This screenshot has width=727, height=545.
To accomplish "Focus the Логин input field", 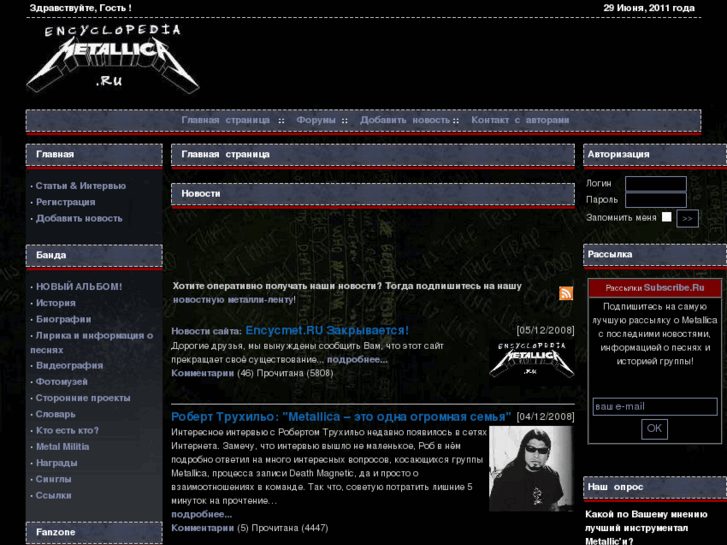I will pyautogui.click(x=656, y=183).
